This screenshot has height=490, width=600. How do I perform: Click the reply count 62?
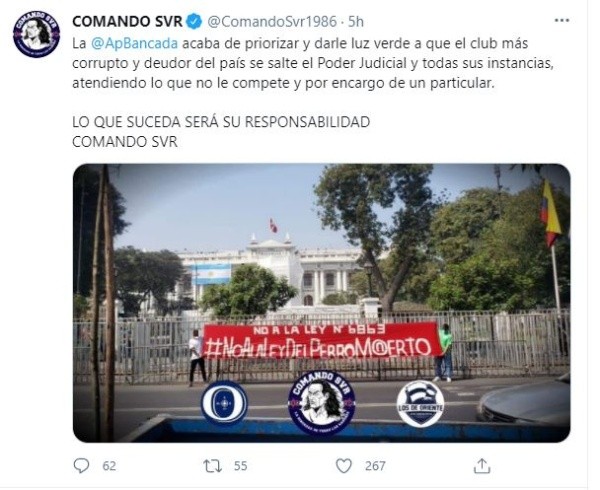click(x=109, y=466)
